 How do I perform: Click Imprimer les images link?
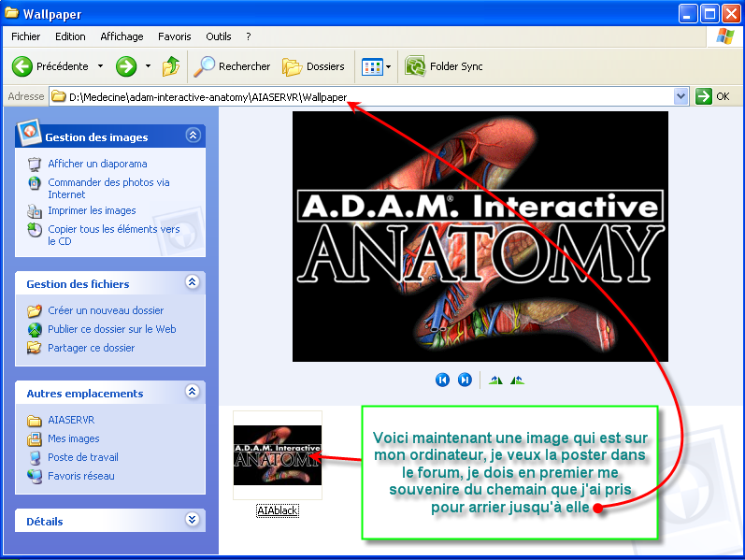click(x=92, y=210)
